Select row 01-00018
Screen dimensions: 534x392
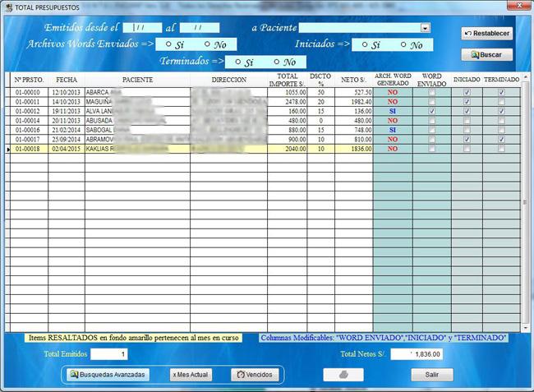263,149
